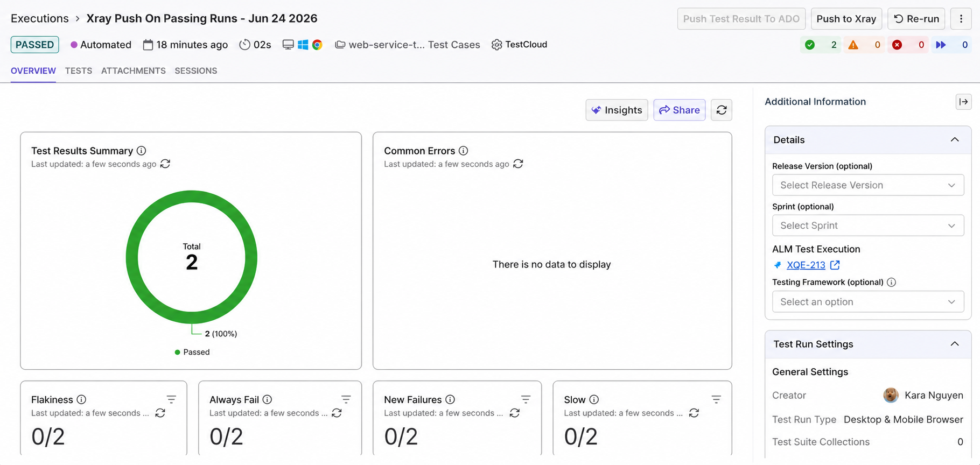Switch to the SESSIONS tab
Screen dimensions: 980x465
click(196, 71)
